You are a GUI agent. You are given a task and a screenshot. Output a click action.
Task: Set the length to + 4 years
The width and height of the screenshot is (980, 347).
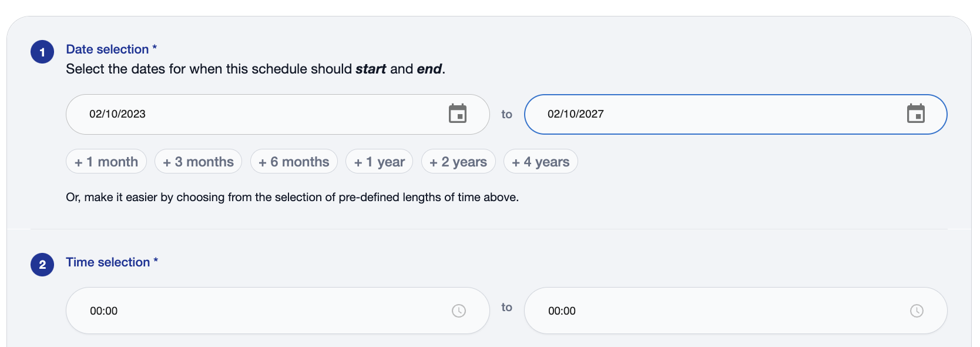(x=541, y=162)
